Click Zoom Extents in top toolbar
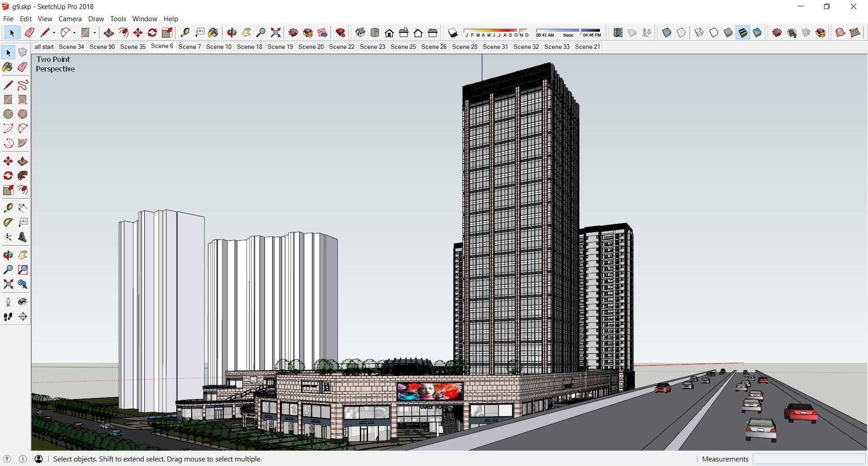 point(275,33)
